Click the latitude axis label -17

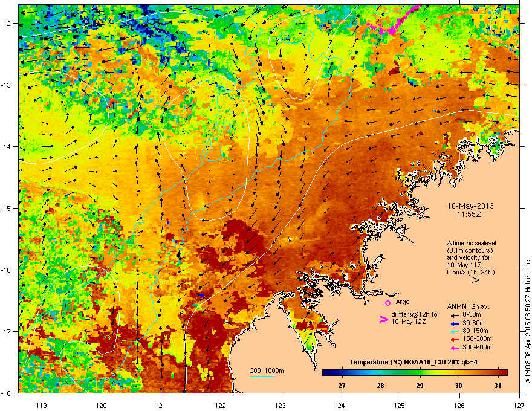pyautogui.click(x=6, y=331)
